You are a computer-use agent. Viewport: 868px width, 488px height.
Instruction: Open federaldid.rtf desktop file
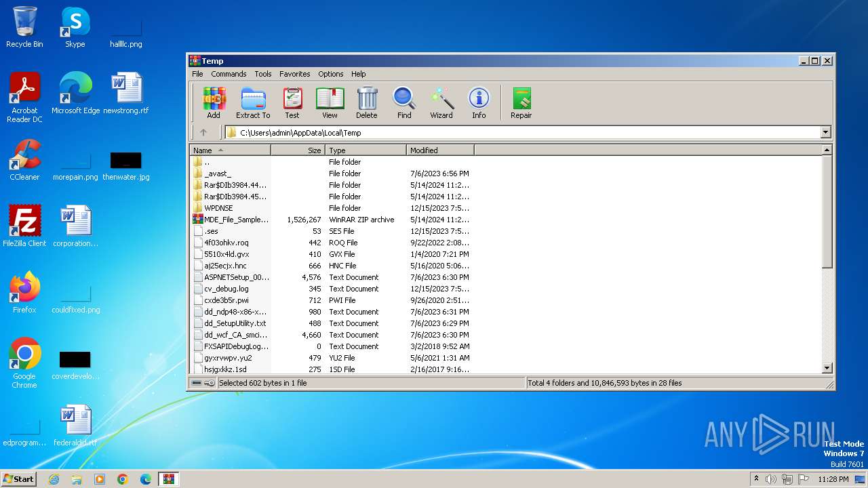[x=75, y=426]
